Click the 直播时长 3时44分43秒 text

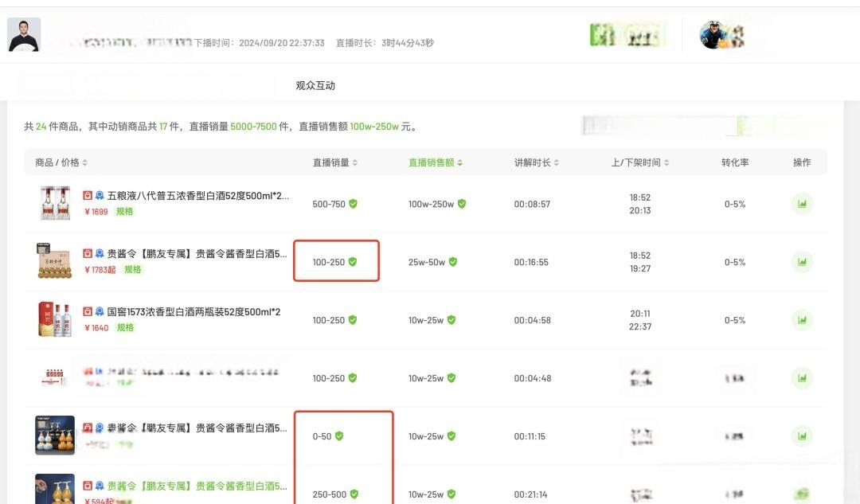click(385, 43)
